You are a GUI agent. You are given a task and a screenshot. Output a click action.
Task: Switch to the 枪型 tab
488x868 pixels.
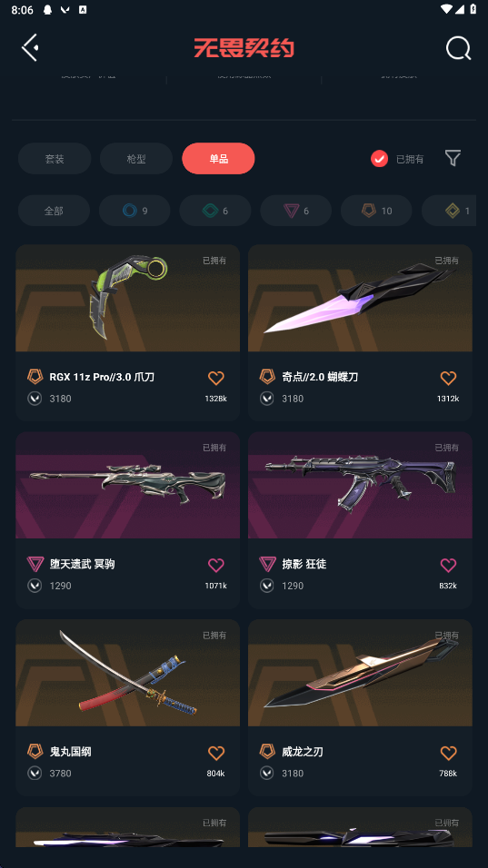136,159
